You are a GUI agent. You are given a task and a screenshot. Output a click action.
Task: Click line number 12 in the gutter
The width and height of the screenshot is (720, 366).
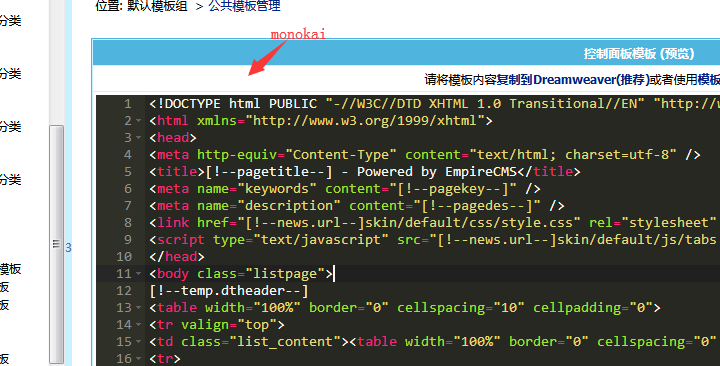click(x=124, y=291)
